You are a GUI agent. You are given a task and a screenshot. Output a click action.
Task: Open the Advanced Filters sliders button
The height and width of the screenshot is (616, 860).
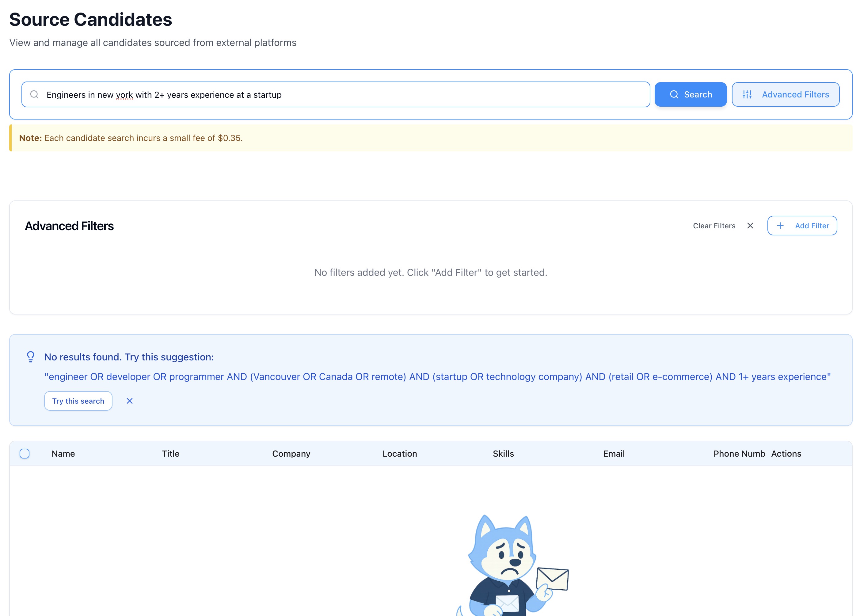click(785, 94)
